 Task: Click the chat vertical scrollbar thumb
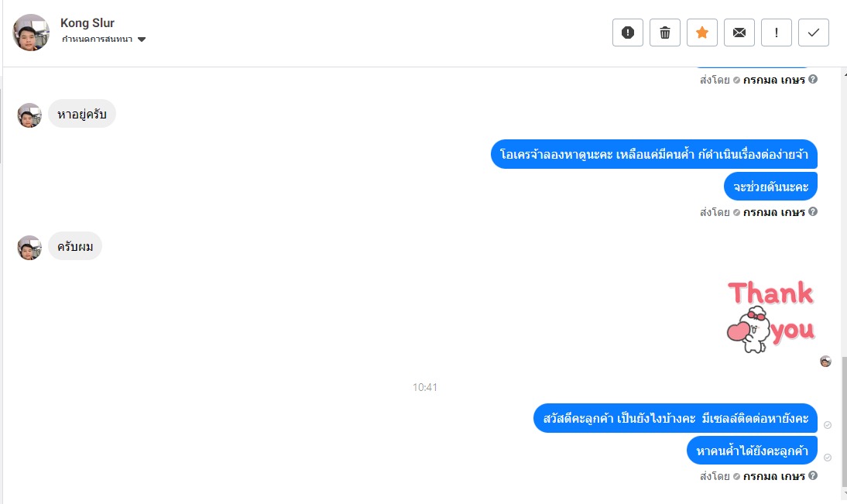point(844,421)
